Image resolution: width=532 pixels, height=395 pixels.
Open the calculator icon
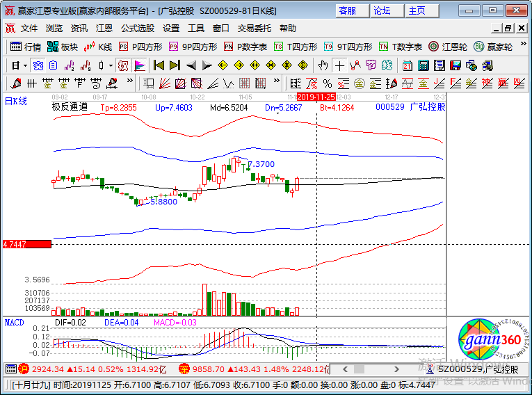[423, 65]
